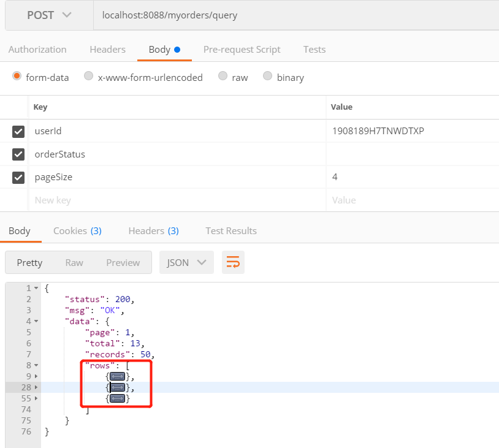Click the fold placeholder icon on line 55

pyautogui.click(x=118, y=399)
